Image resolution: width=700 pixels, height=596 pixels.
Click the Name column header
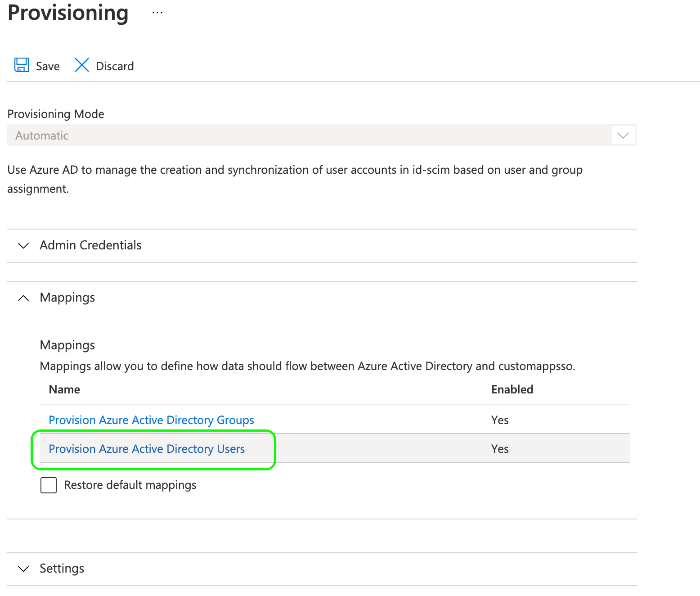64,390
